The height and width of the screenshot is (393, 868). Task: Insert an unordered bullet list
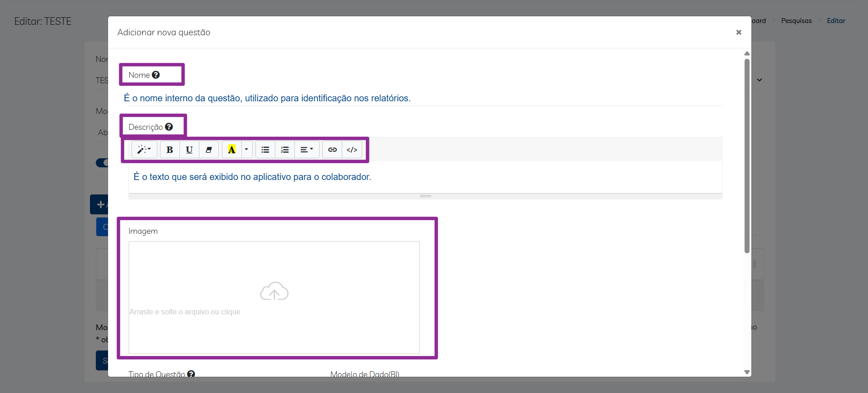point(265,150)
